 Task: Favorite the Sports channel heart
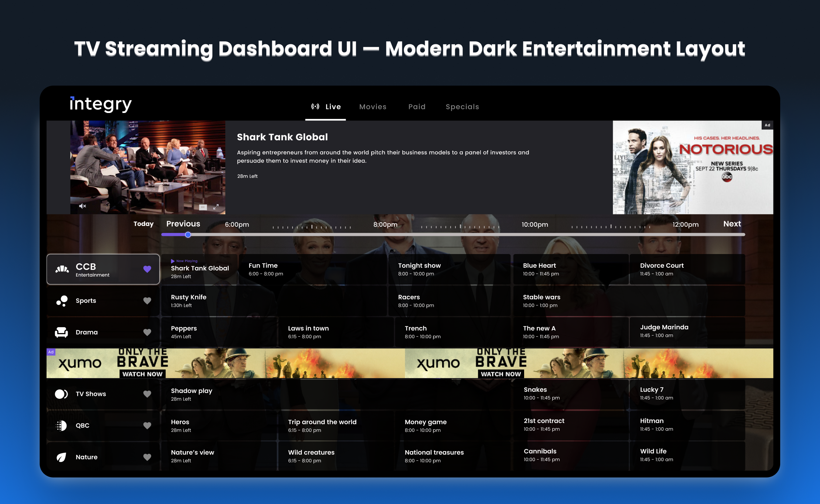point(147,301)
